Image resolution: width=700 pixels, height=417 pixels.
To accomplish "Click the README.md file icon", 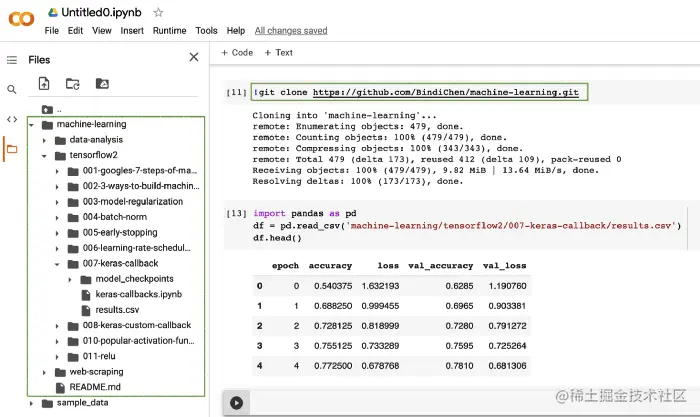I will click(60, 388).
